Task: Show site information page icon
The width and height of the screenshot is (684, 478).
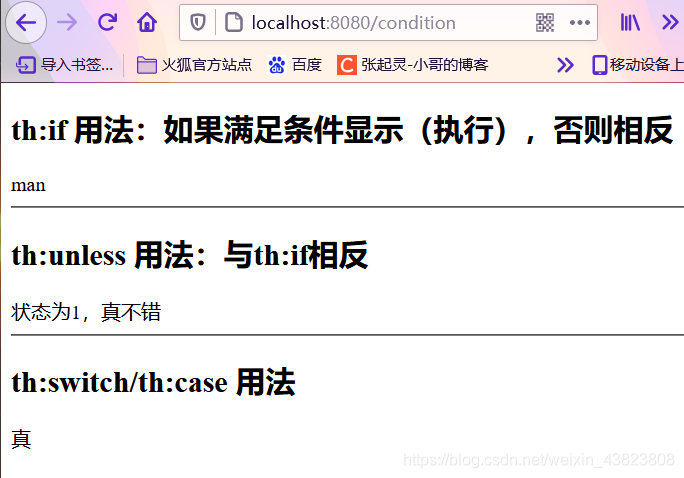Action: [233, 22]
